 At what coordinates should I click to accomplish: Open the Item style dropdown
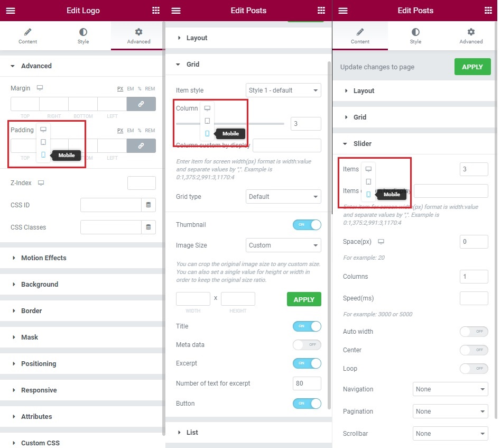(283, 90)
